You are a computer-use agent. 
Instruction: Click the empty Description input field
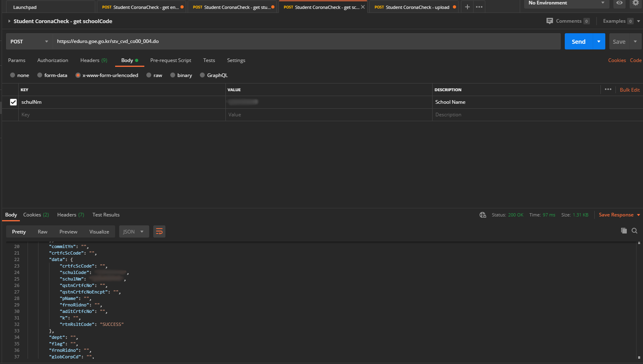coord(537,115)
